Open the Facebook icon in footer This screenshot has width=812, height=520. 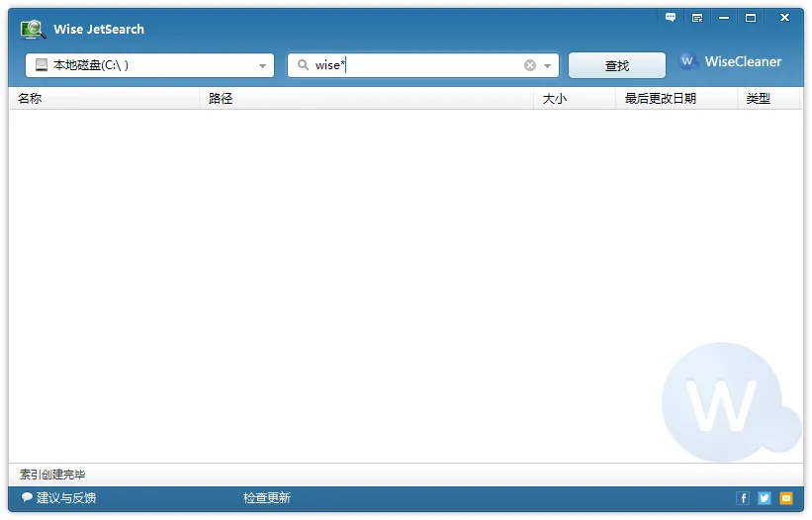pyautogui.click(x=743, y=498)
